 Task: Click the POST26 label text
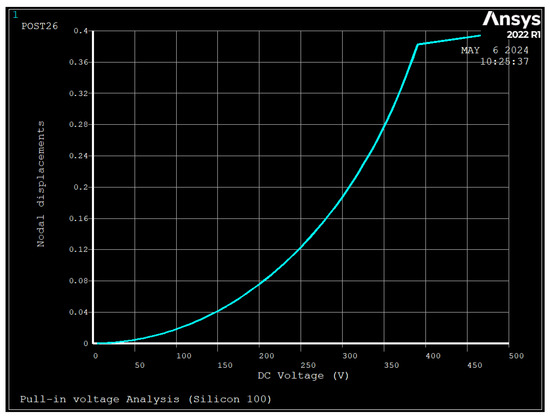point(40,26)
